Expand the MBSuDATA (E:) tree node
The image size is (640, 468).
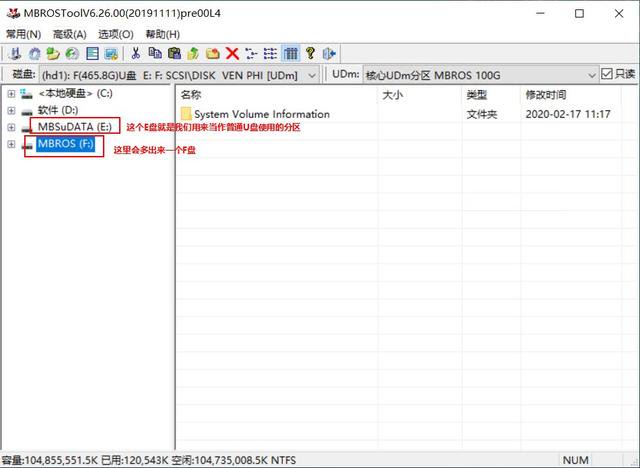(11, 127)
